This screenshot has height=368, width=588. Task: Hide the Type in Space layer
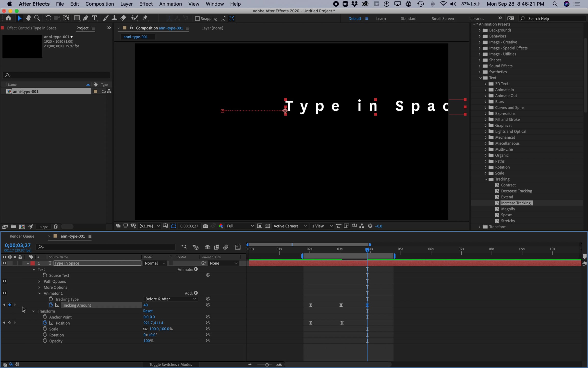[4, 263]
